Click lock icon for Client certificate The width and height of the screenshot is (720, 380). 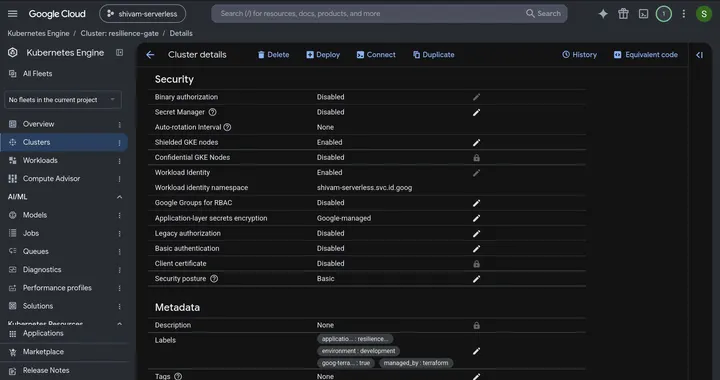click(476, 264)
